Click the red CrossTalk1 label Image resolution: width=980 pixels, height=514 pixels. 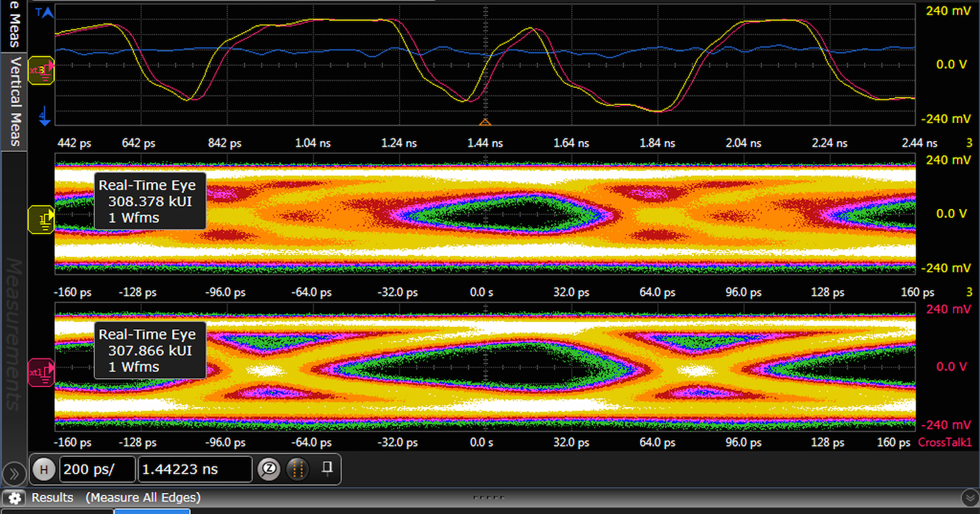click(945, 442)
